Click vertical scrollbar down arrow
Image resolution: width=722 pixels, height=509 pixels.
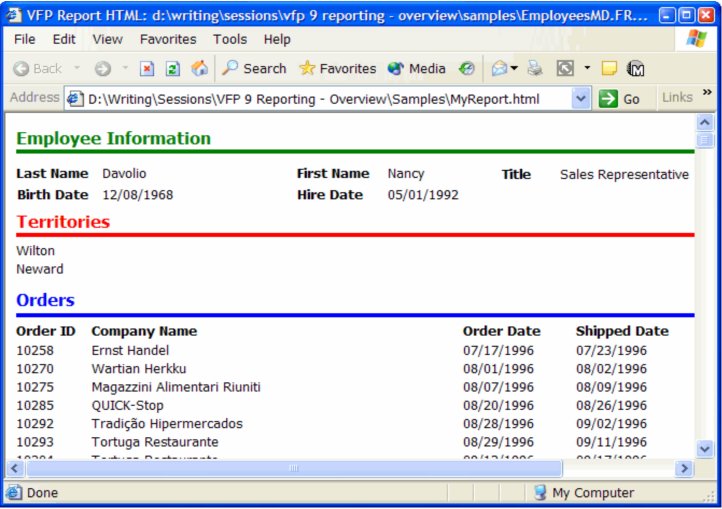pos(705,448)
